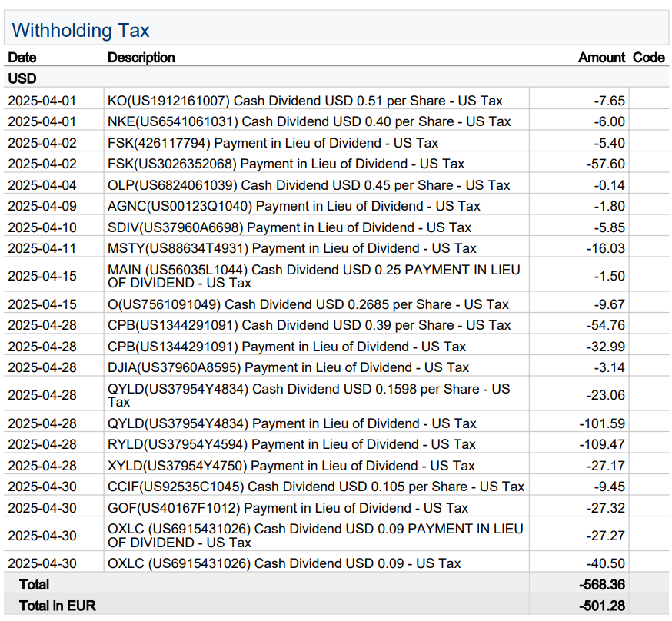Click the Code column header
This screenshot has width=672, height=621.
(x=649, y=58)
